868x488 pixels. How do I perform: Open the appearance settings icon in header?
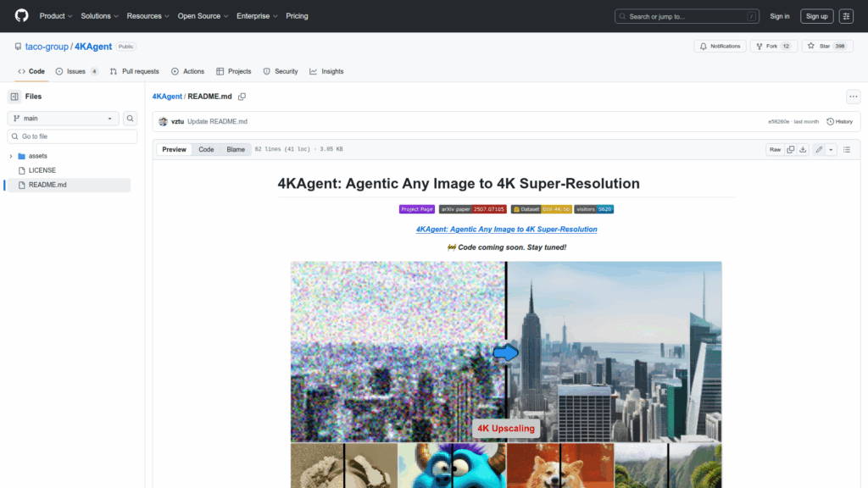click(x=846, y=16)
